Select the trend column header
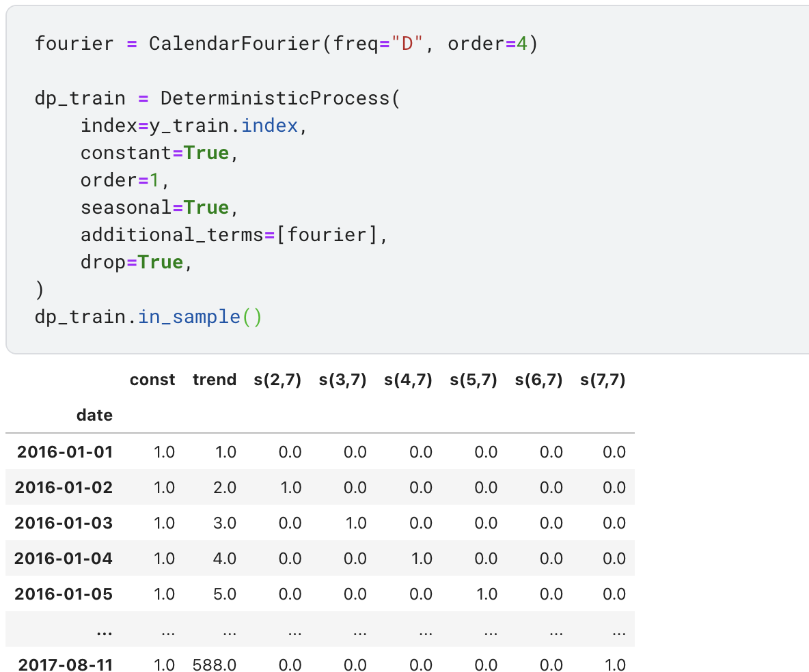 [x=215, y=380]
